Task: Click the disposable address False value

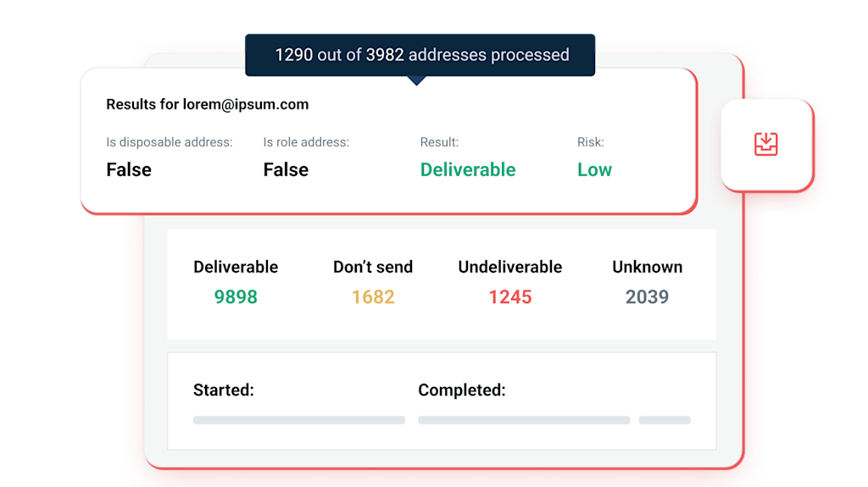Action: coord(129,170)
